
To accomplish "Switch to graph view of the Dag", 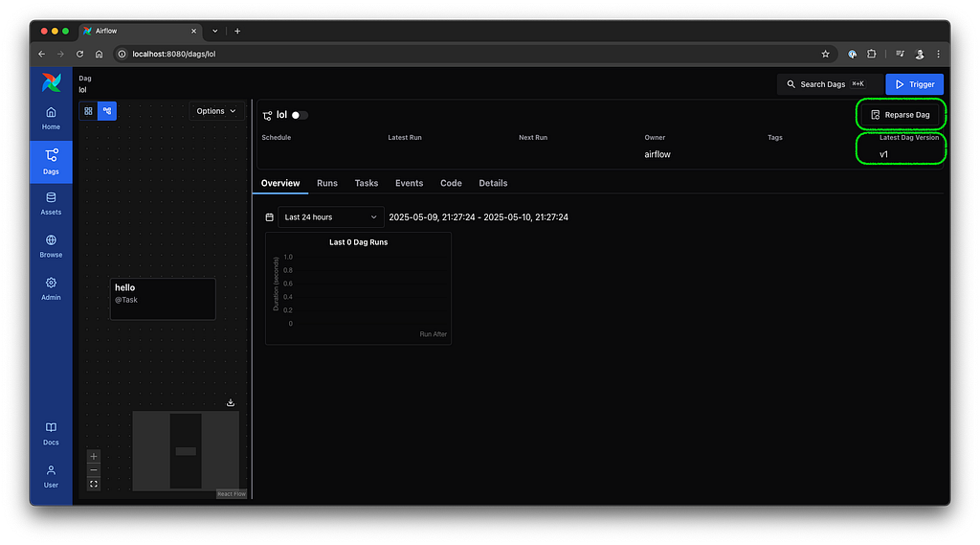I will (x=107, y=111).
